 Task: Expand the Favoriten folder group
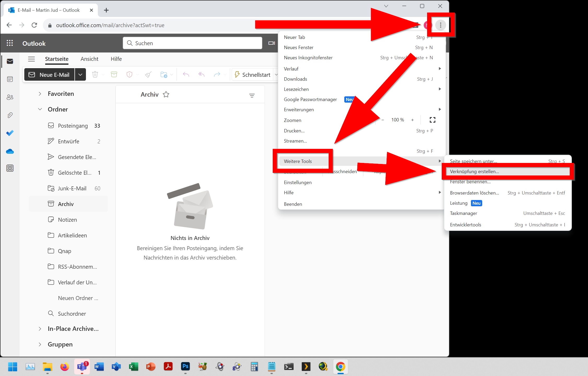coord(40,94)
